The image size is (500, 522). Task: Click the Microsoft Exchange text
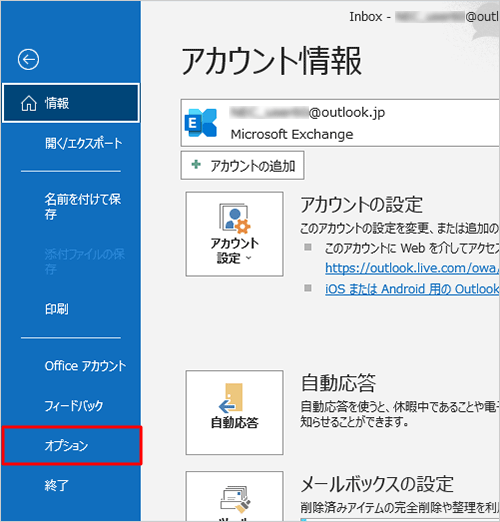[x=292, y=134]
